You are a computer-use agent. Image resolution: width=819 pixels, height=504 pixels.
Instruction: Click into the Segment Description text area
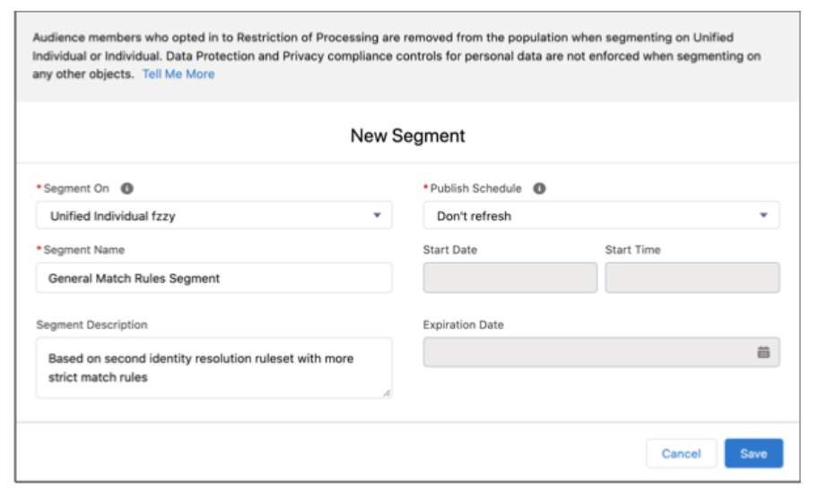click(x=213, y=368)
